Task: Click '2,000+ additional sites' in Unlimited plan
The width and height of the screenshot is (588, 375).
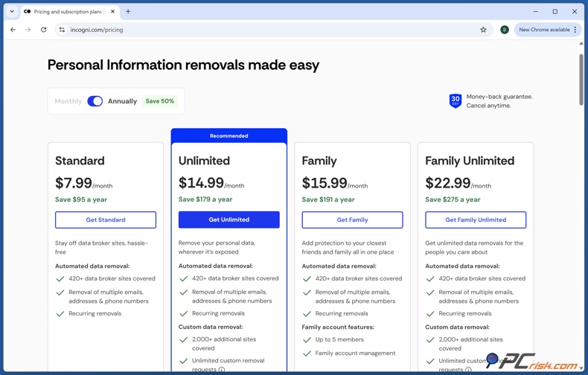Action: tap(224, 339)
